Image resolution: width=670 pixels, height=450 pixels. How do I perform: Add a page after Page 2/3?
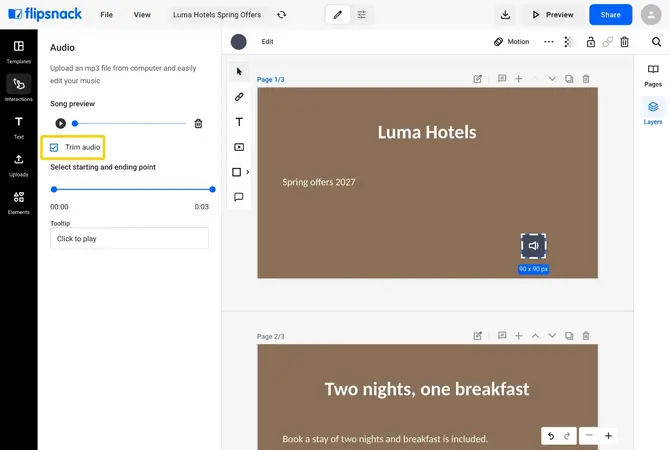tap(518, 336)
